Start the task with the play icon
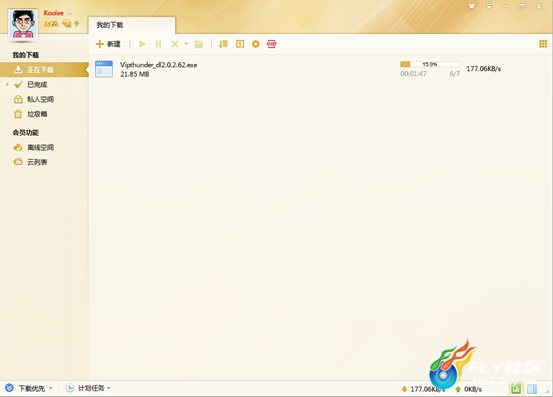This screenshot has width=553, height=397. click(142, 44)
